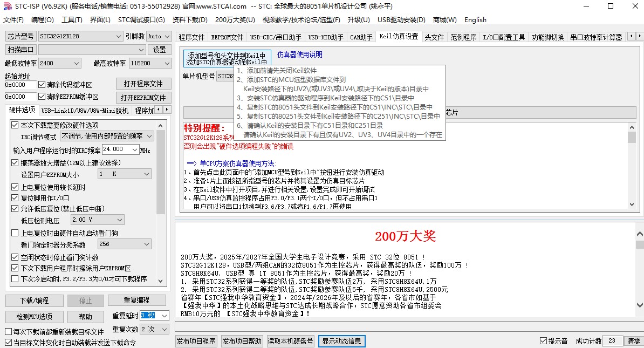The width and height of the screenshot is (644, 348).
Task: Enable 每次下载前都重新装载目标文件
Action: coord(8,332)
